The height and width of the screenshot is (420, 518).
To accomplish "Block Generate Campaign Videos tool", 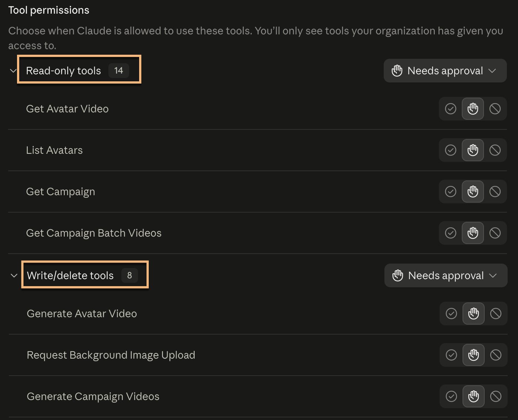I will [496, 396].
